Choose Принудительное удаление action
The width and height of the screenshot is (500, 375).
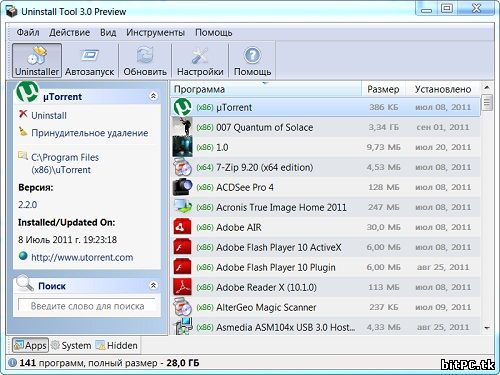point(90,133)
